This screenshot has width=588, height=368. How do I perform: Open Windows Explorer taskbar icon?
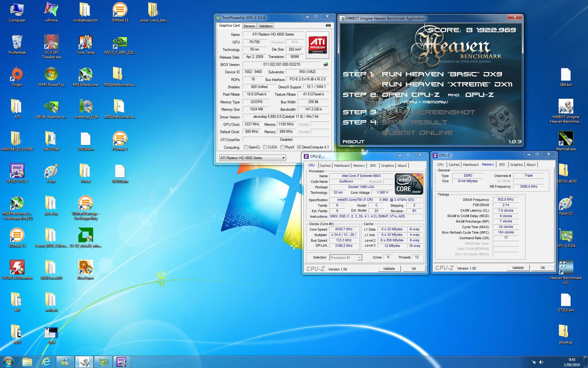click(x=27, y=362)
